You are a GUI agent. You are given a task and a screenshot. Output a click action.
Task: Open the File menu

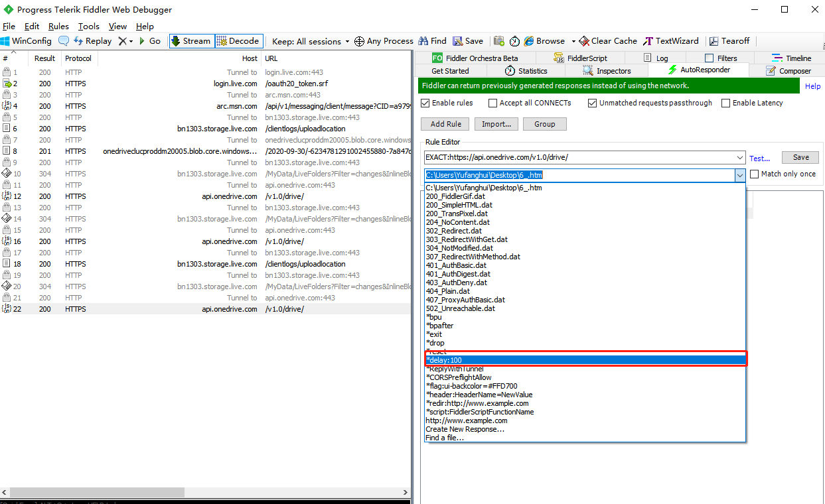9,27
